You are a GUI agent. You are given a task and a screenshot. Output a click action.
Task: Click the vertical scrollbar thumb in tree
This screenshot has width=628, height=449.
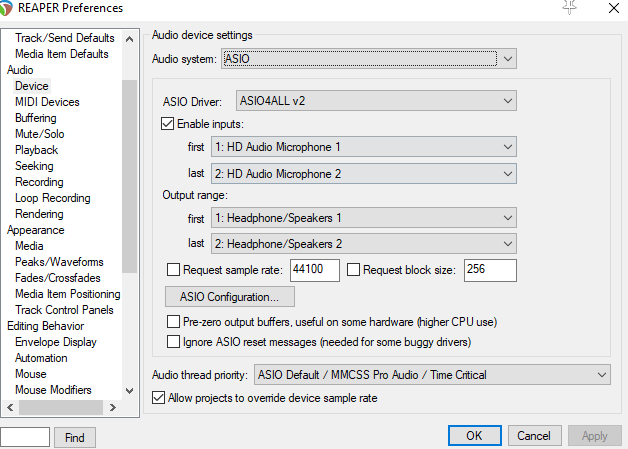pyautogui.click(x=129, y=176)
